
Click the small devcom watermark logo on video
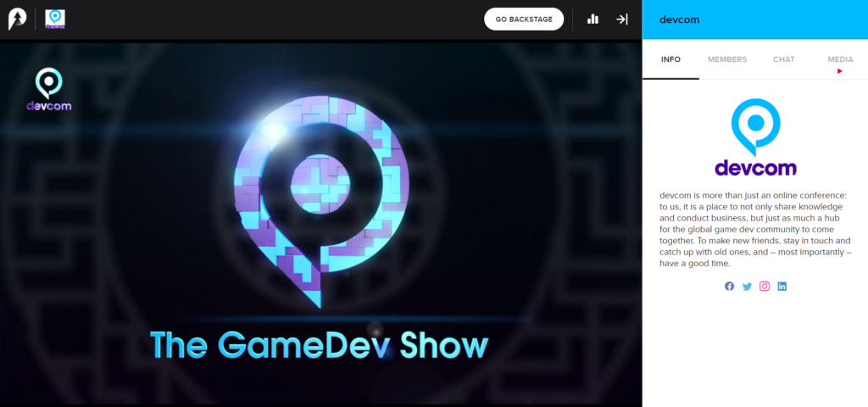tap(48, 89)
